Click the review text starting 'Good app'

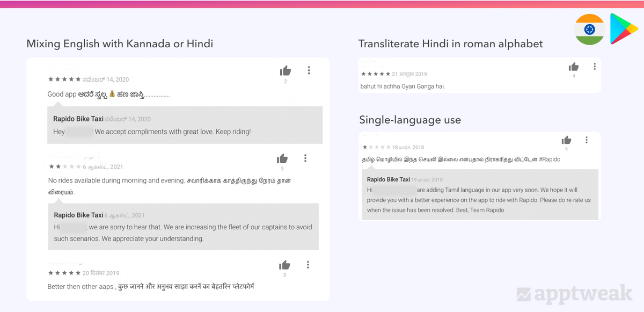point(108,95)
